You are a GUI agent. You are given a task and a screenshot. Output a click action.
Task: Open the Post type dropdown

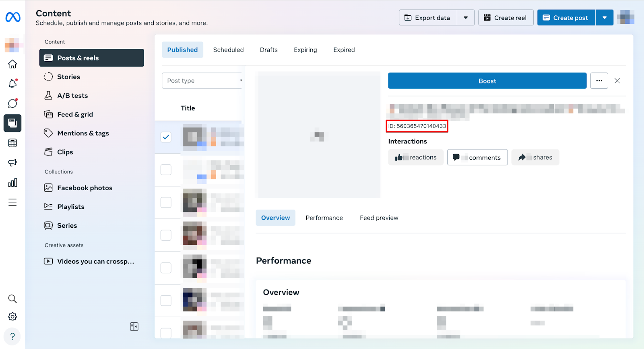(x=202, y=81)
